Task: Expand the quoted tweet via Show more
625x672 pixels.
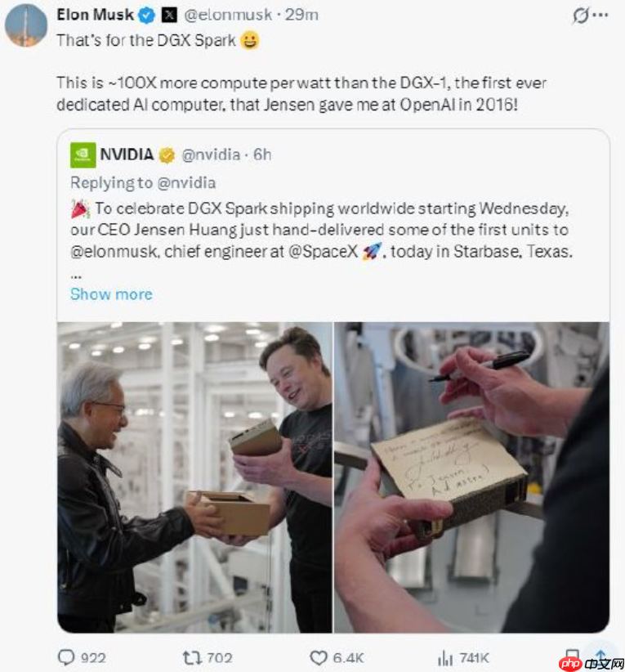Action: (x=110, y=294)
